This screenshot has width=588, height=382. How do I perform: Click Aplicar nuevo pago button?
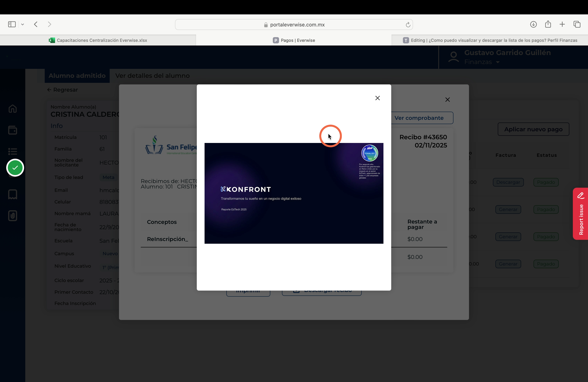pyautogui.click(x=533, y=129)
